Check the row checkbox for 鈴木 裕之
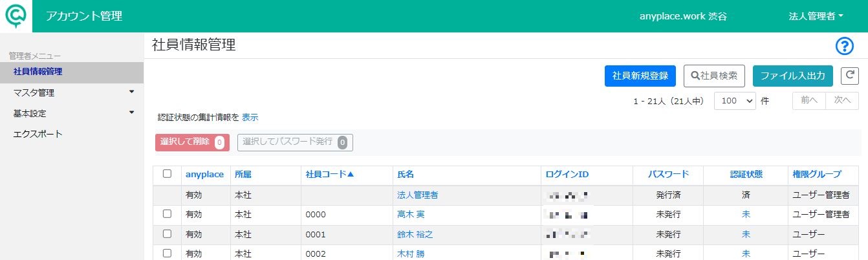Viewport: 868px width, 260px height. pyautogui.click(x=168, y=233)
